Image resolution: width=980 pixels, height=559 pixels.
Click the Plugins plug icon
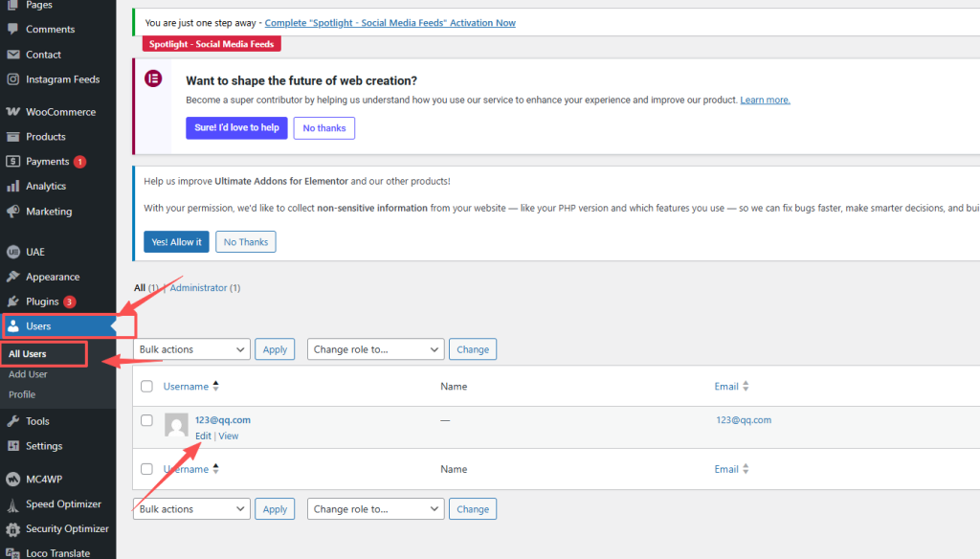13,302
